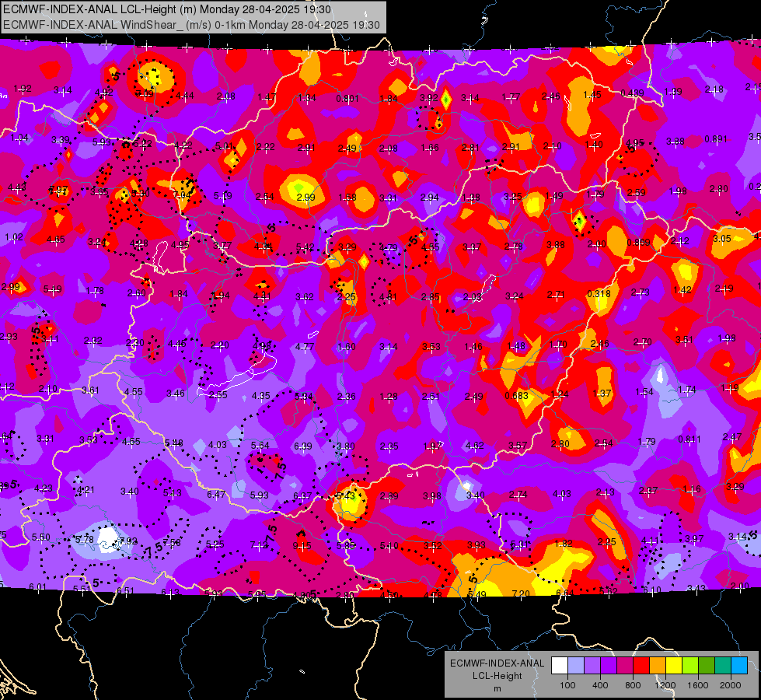
Task: Click the legend unit 'm'
Action: [497, 689]
